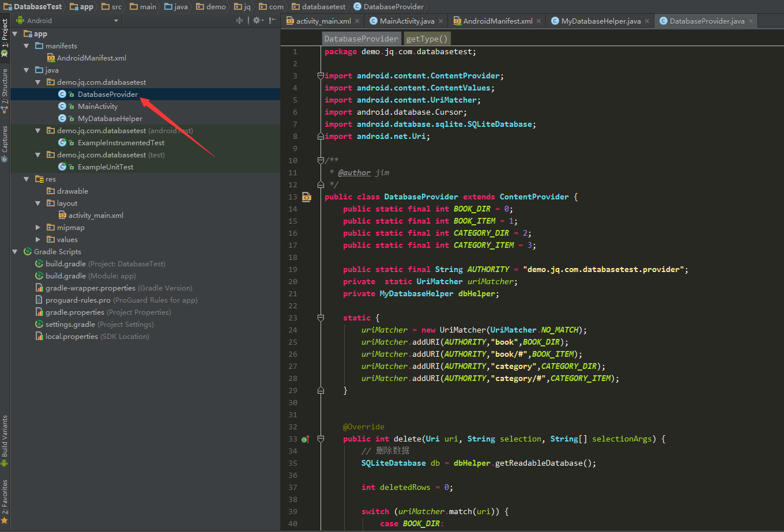The image size is (784, 532).
Task: Click the DatabaseTest breadcrumb in navigation bar
Action: coord(33,7)
